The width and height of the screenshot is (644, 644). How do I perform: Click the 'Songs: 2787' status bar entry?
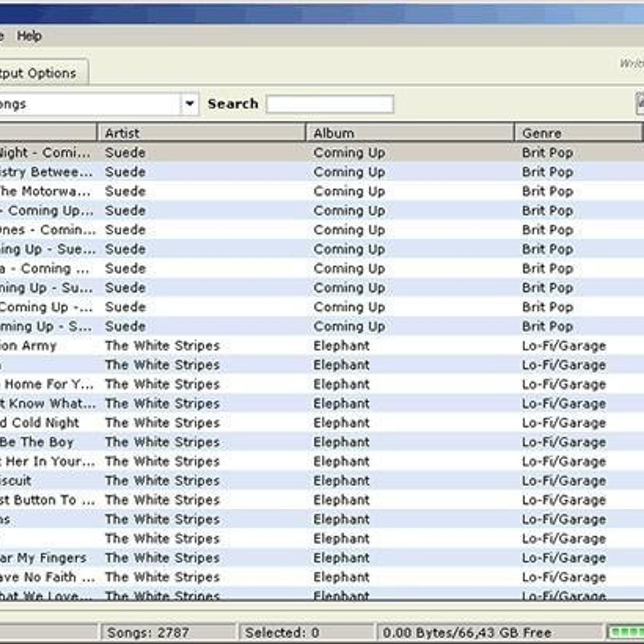[168, 632]
